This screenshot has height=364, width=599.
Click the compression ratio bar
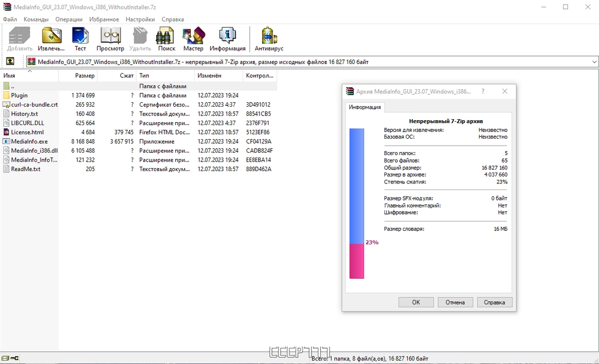(356, 203)
